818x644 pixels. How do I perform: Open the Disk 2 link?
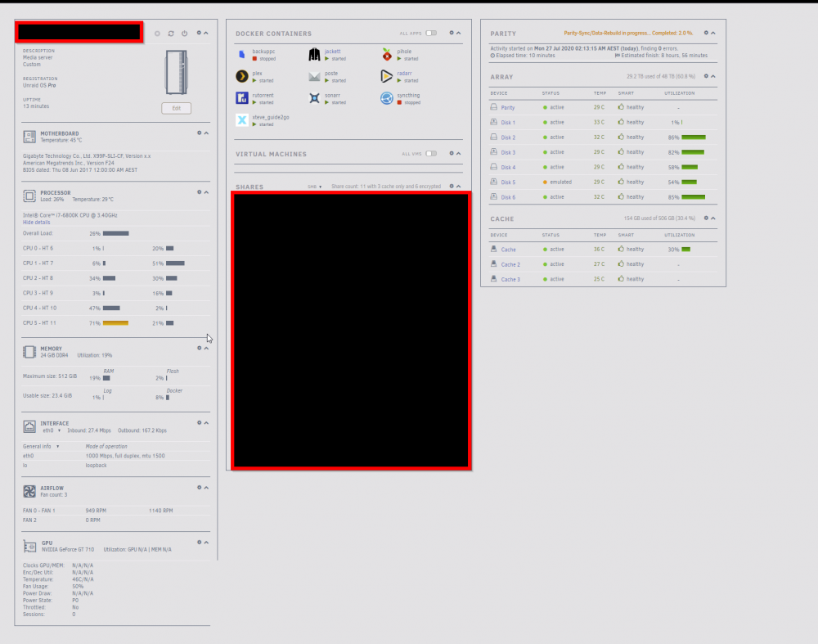pos(508,137)
